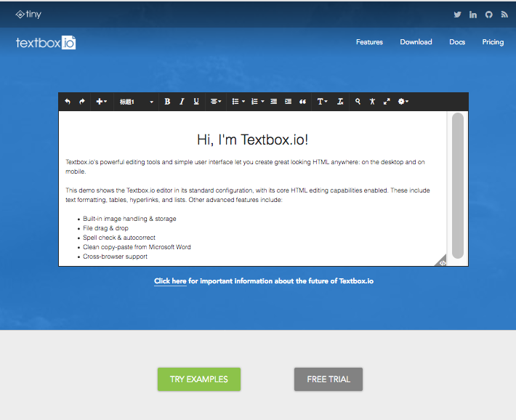Open the settings gear dropdown
The width and height of the screenshot is (516, 420).
tap(403, 102)
